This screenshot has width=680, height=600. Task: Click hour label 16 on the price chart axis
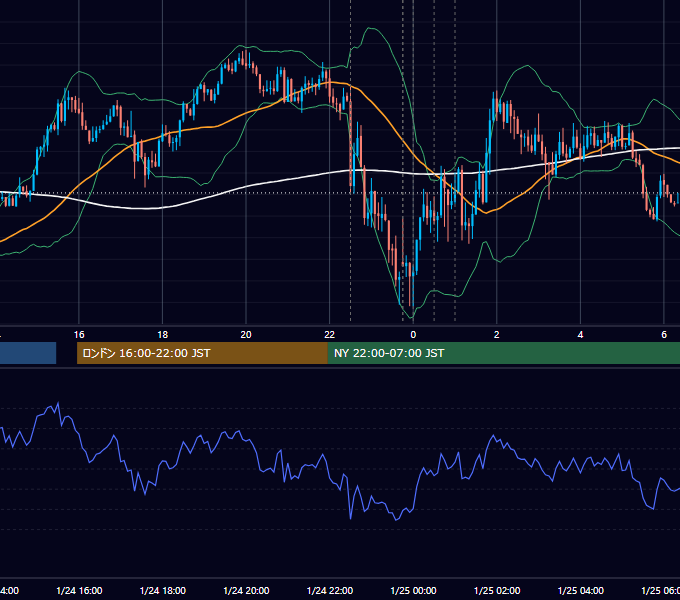tap(79, 335)
